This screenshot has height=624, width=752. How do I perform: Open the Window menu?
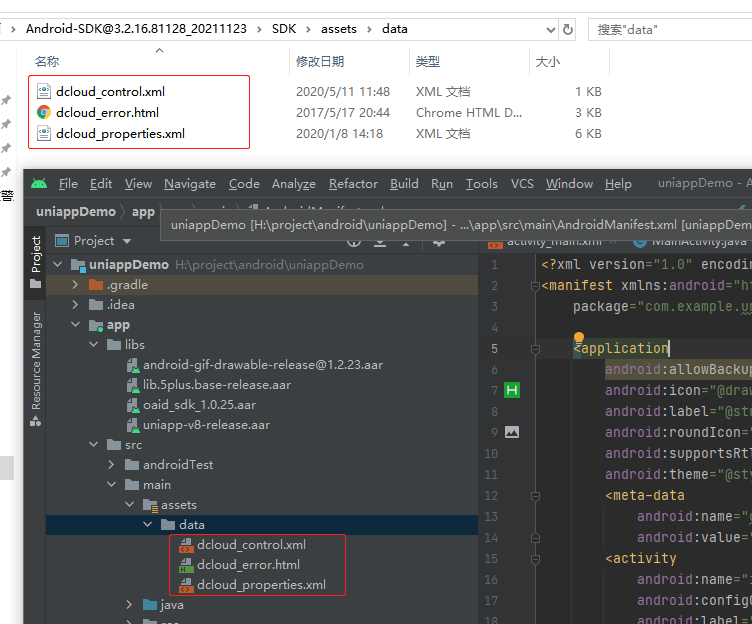tap(569, 184)
